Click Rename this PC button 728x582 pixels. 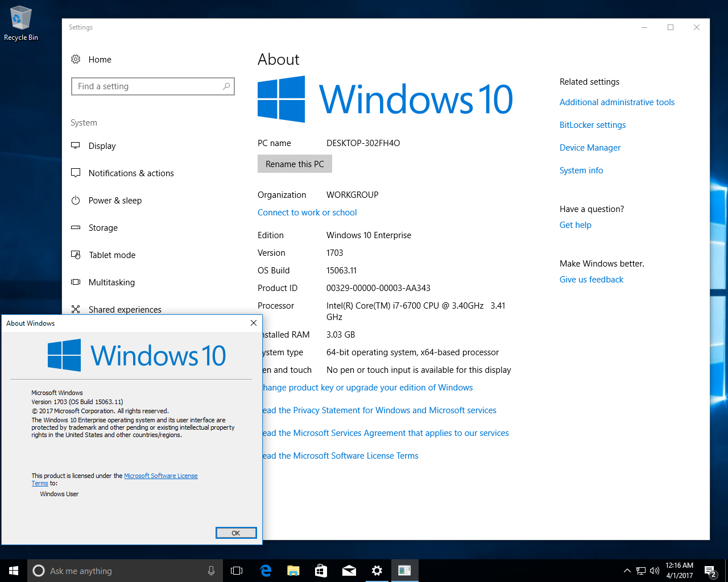coord(295,164)
